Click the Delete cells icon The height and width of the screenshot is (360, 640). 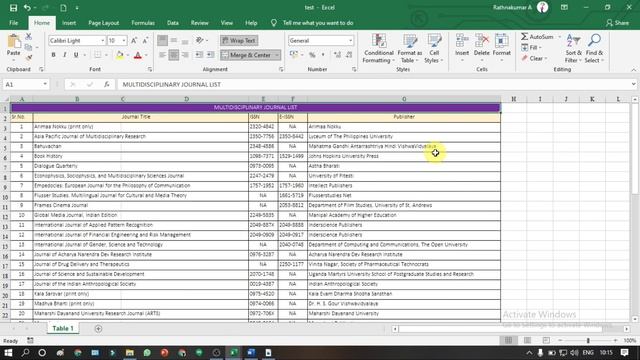pos(482,41)
